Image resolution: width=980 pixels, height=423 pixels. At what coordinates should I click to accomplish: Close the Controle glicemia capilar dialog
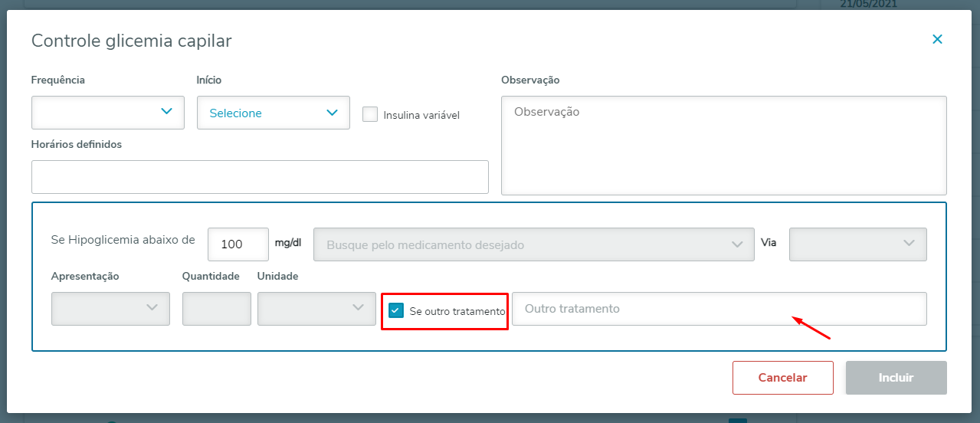click(x=937, y=39)
